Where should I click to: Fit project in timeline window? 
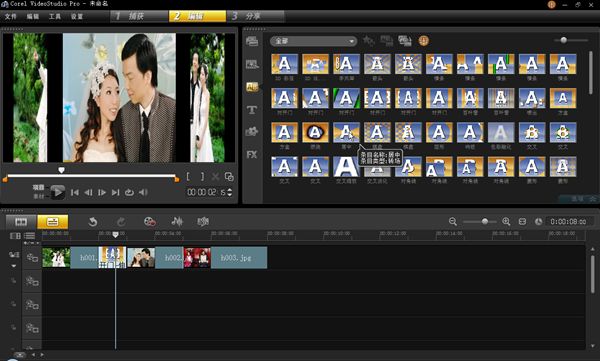522,222
